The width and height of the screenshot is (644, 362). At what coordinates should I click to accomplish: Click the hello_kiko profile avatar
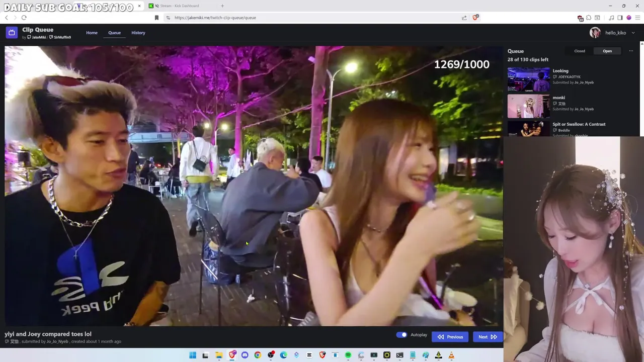595,33
